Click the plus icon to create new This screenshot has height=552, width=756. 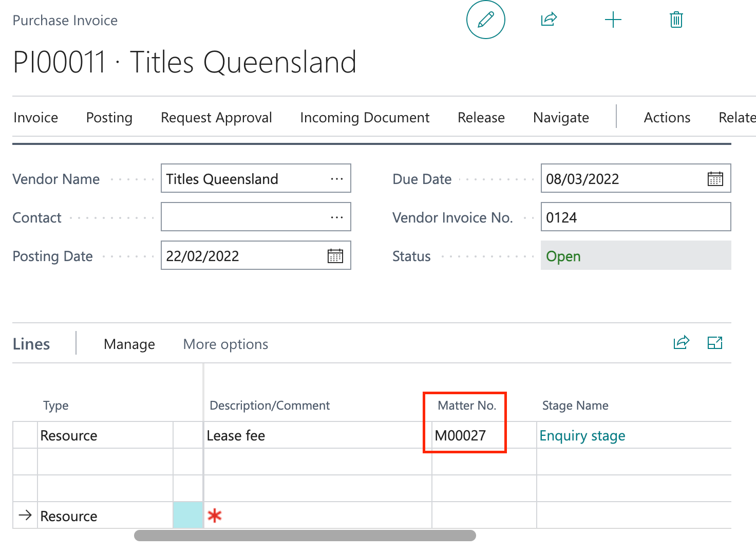613,20
